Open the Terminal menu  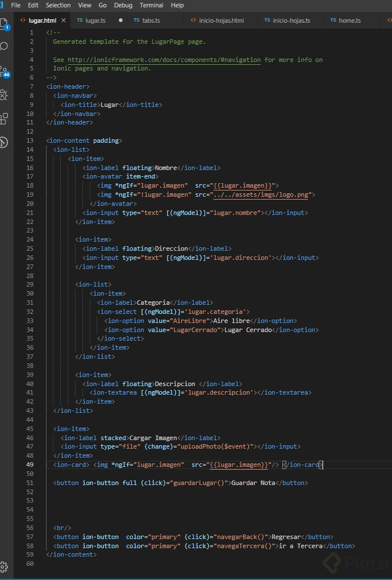pyautogui.click(x=152, y=5)
